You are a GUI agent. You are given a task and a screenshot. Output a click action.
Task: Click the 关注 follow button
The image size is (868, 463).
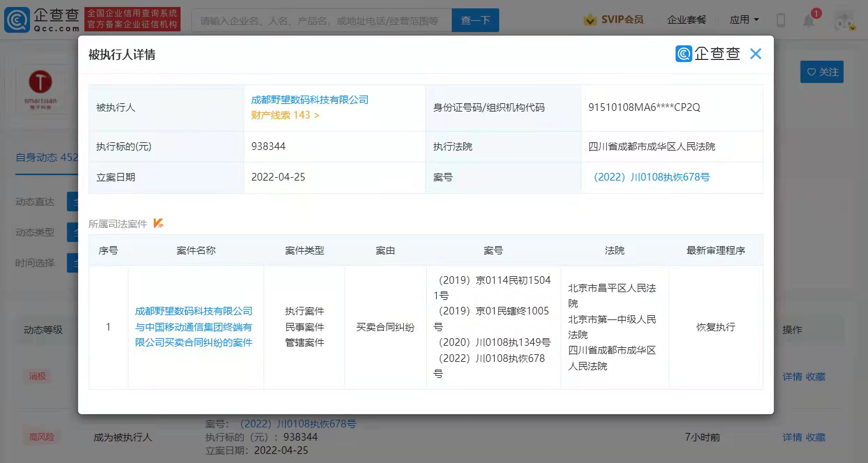tap(822, 72)
